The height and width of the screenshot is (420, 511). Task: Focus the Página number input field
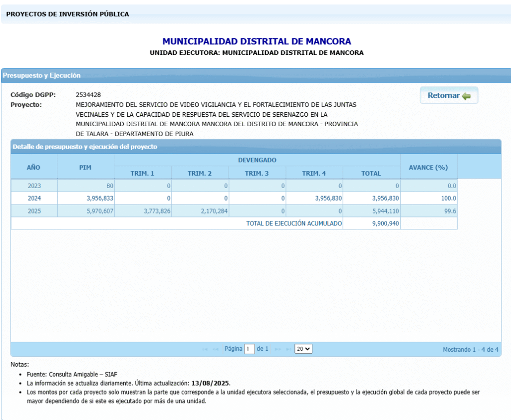[250, 349]
